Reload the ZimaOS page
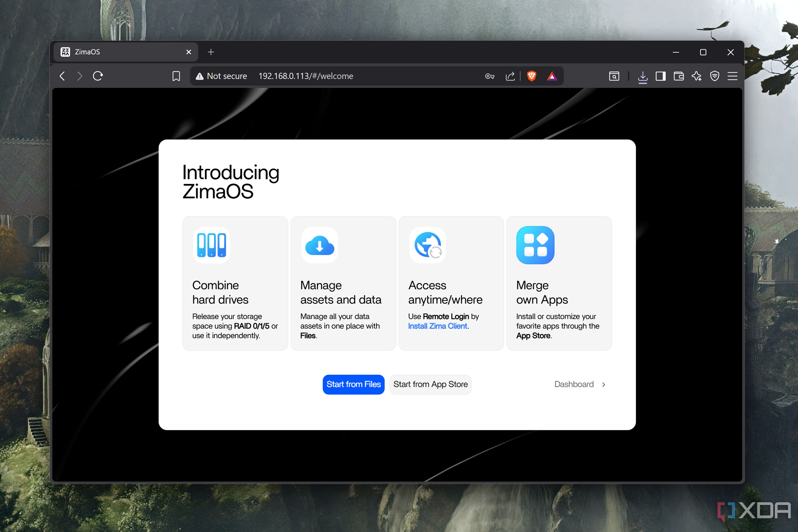 pos(98,76)
